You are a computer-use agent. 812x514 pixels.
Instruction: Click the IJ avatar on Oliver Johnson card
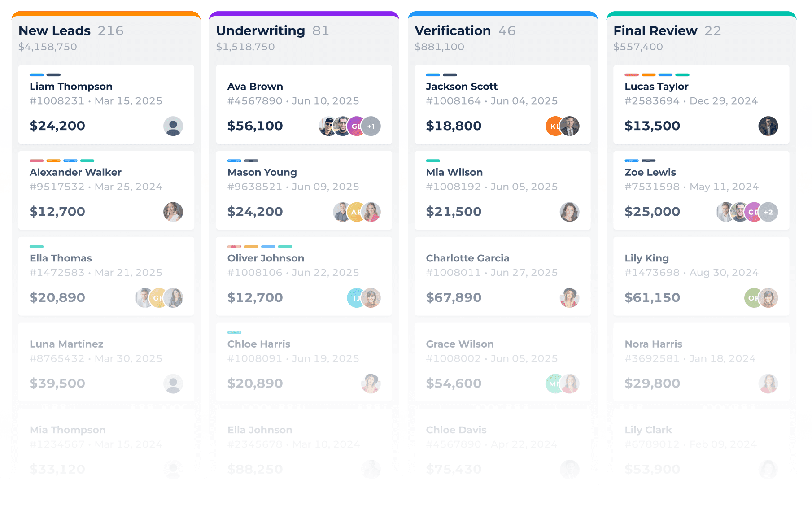[355, 298]
